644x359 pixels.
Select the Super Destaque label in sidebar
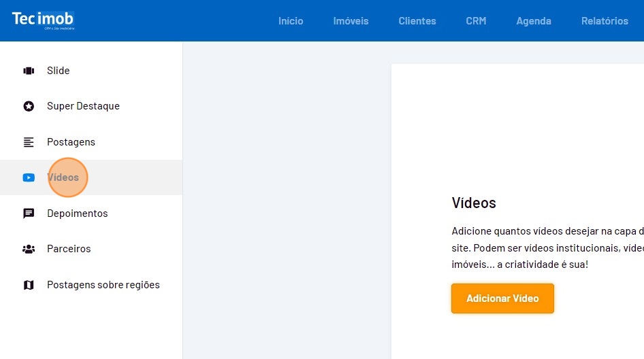(83, 106)
